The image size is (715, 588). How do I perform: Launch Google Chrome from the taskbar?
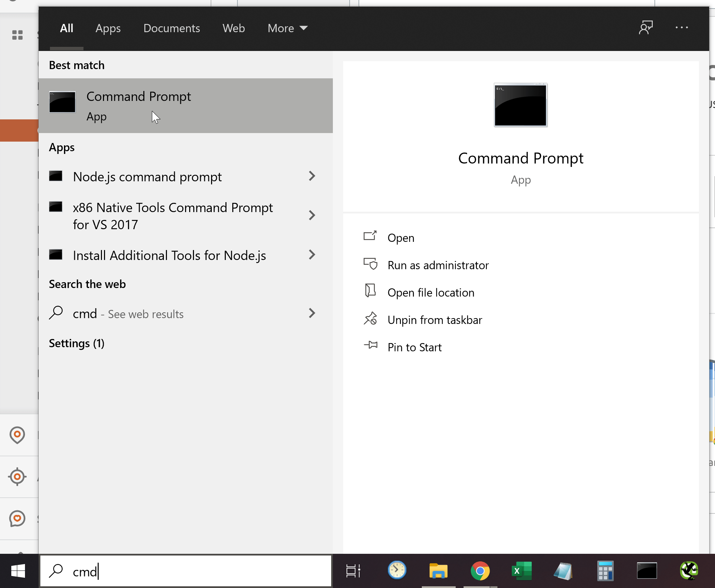click(x=481, y=571)
